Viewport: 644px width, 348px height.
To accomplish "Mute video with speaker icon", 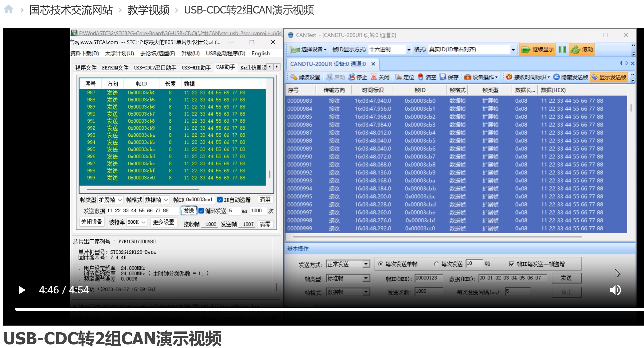I will [x=615, y=290].
